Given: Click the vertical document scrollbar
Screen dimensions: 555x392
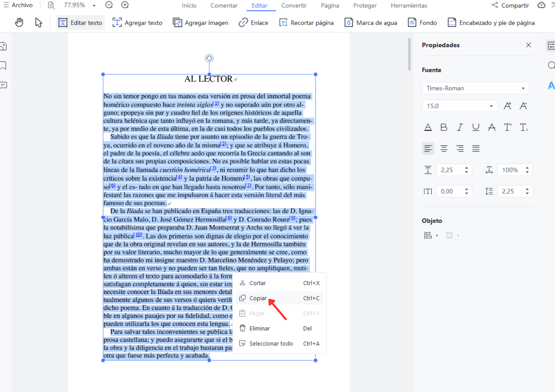Looking at the screenshot, I should [x=409, y=54].
